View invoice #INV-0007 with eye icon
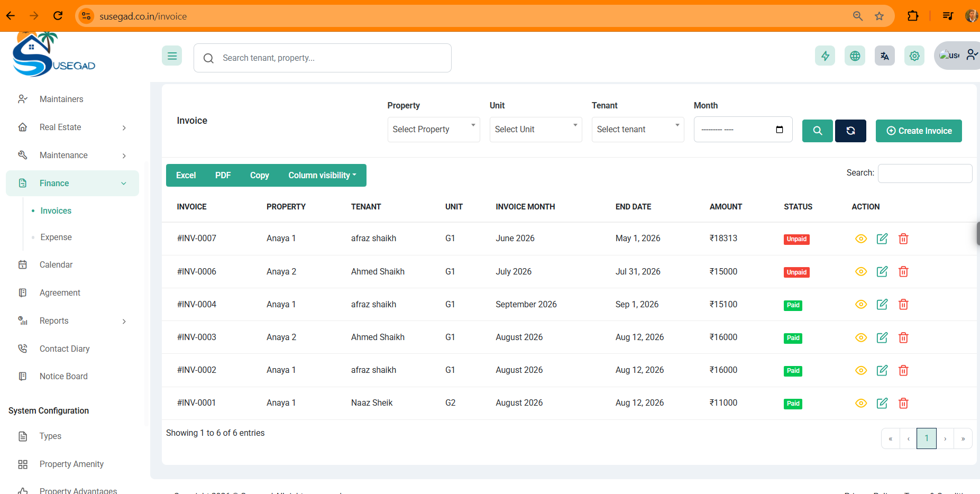 click(x=861, y=239)
